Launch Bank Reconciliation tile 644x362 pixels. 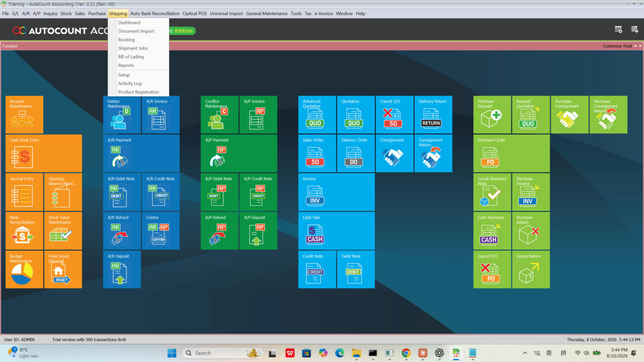pyautogui.click(x=24, y=231)
